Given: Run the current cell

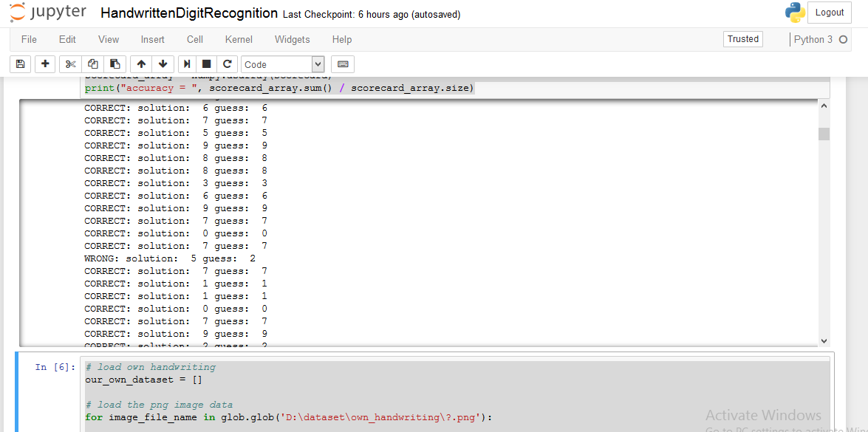Looking at the screenshot, I should click(186, 64).
